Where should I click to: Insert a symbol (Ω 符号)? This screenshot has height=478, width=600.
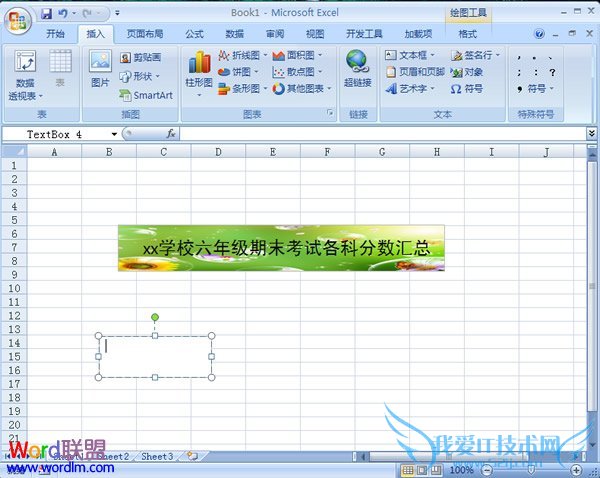tap(466, 89)
